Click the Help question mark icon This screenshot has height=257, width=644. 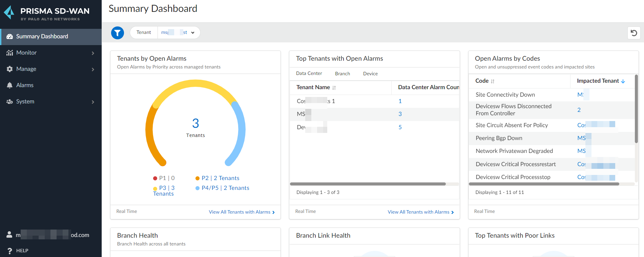(9, 251)
